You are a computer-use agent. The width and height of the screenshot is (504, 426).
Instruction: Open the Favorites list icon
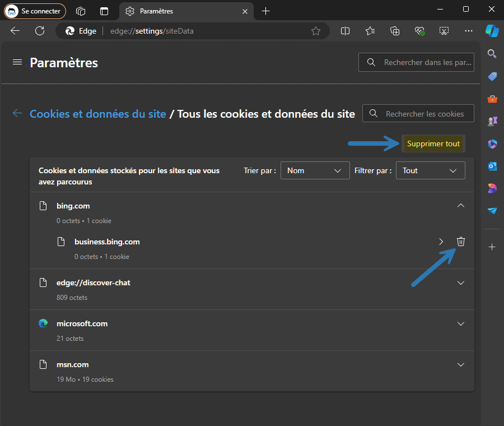[x=370, y=31]
